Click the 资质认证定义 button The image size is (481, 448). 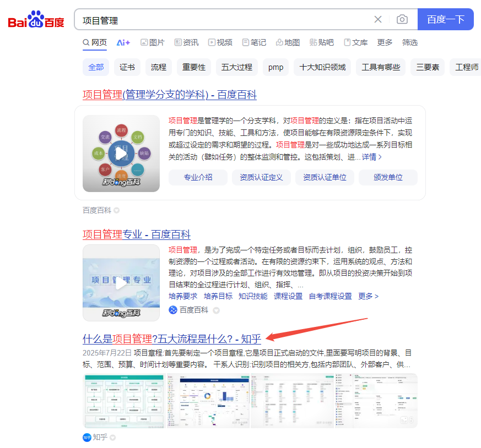coord(261,177)
